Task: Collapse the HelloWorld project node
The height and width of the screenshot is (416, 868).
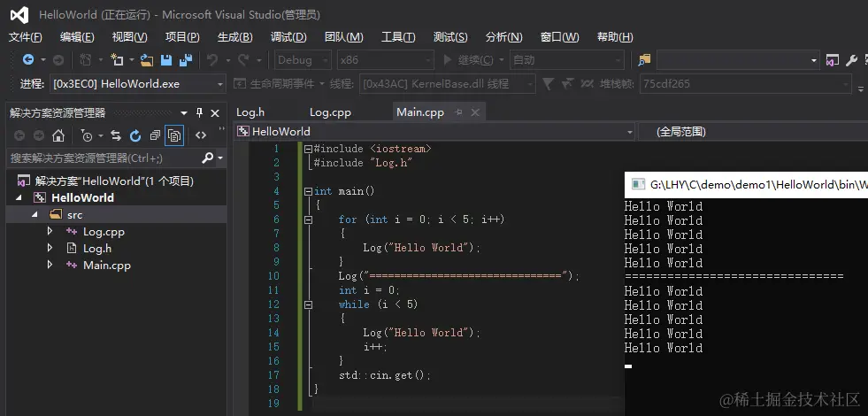Action: point(20,197)
